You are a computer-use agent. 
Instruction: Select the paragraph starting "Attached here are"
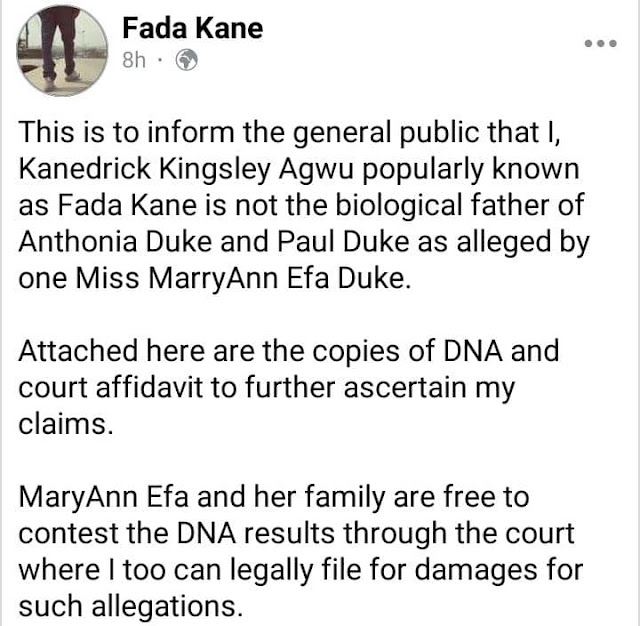pos(289,387)
